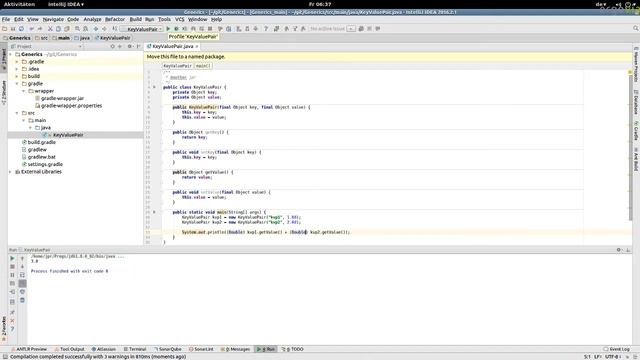640x360 pixels.
Task: Expand External Libraries node
Action: [x=11, y=172]
